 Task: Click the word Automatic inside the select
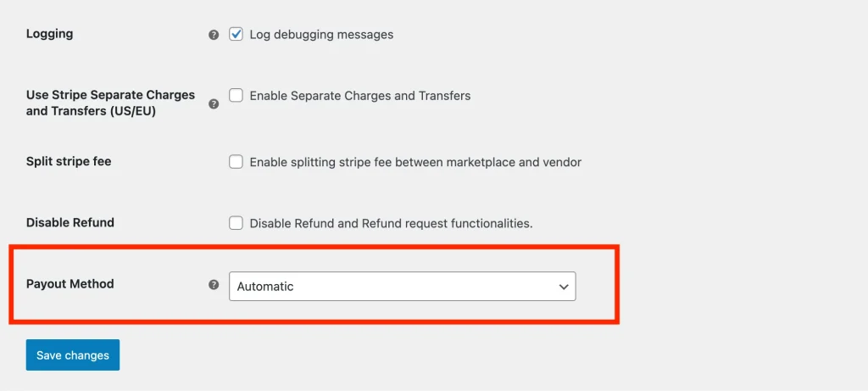(265, 287)
